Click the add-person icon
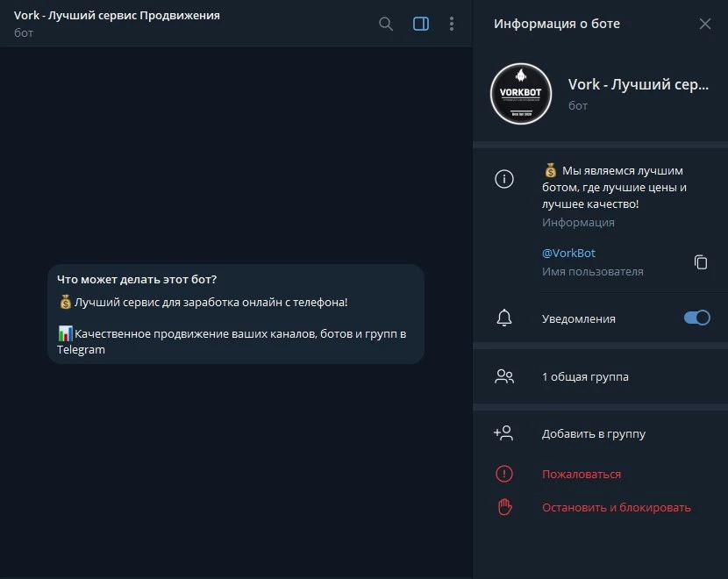Image resolution: width=728 pixels, height=579 pixels. click(x=504, y=433)
